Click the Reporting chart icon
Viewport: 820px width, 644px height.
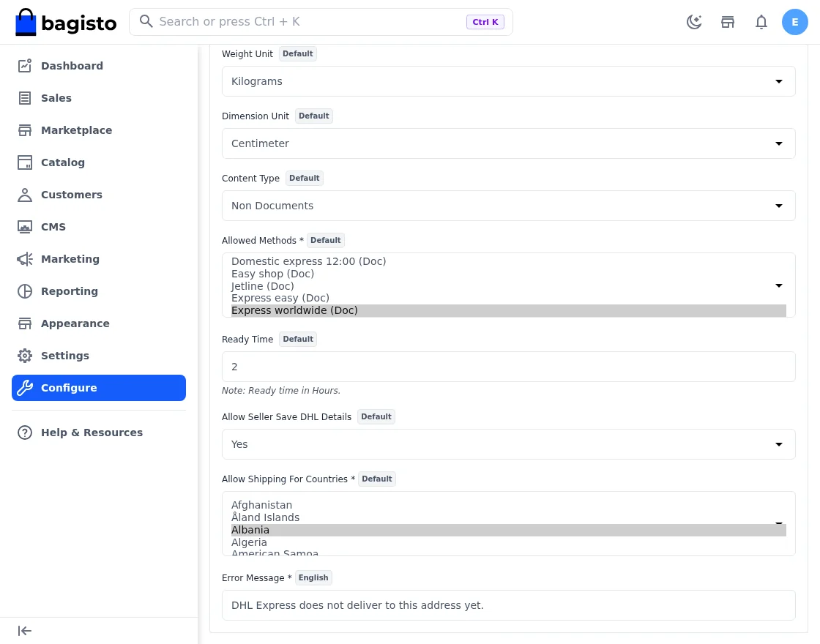pyautogui.click(x=25, y=291)
